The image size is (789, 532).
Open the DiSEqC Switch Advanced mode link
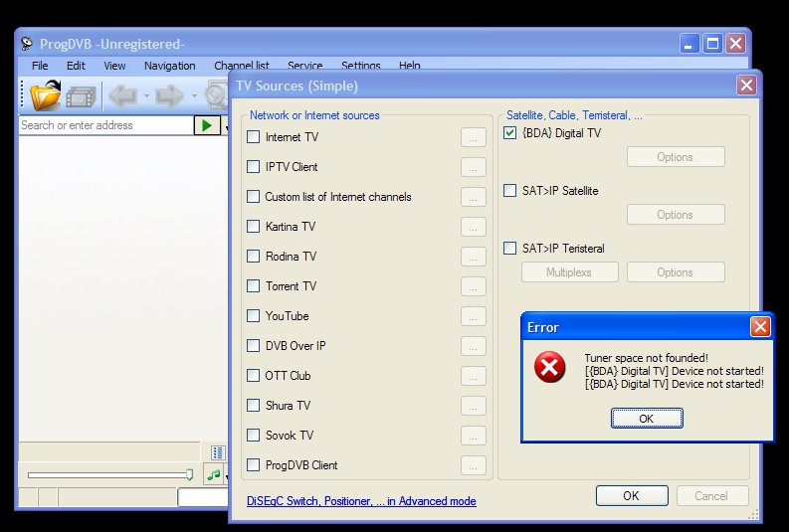pyautogui.click(x=361, y=501)
